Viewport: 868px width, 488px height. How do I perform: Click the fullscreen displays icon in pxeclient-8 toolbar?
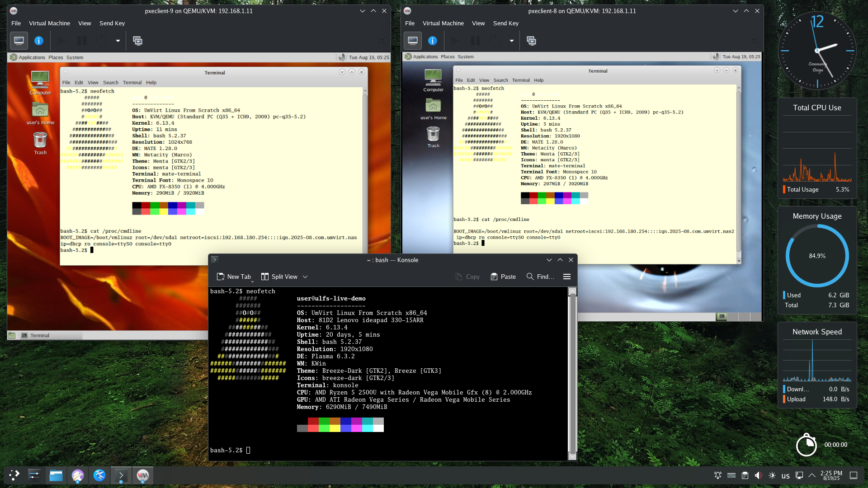click(532, 41)
